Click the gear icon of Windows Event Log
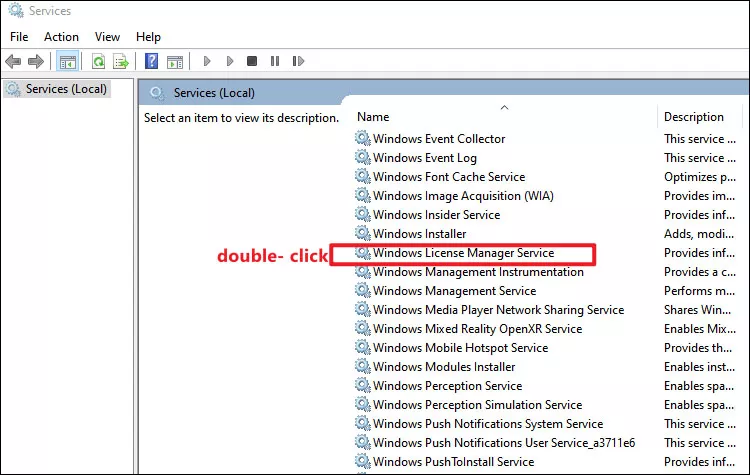Image resolution: width=750 pixels, height=475 pixels. (363, 158)
